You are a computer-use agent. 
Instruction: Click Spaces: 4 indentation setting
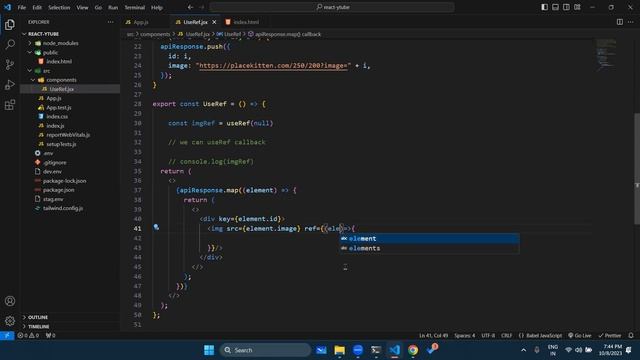click(x=464, y=336)
